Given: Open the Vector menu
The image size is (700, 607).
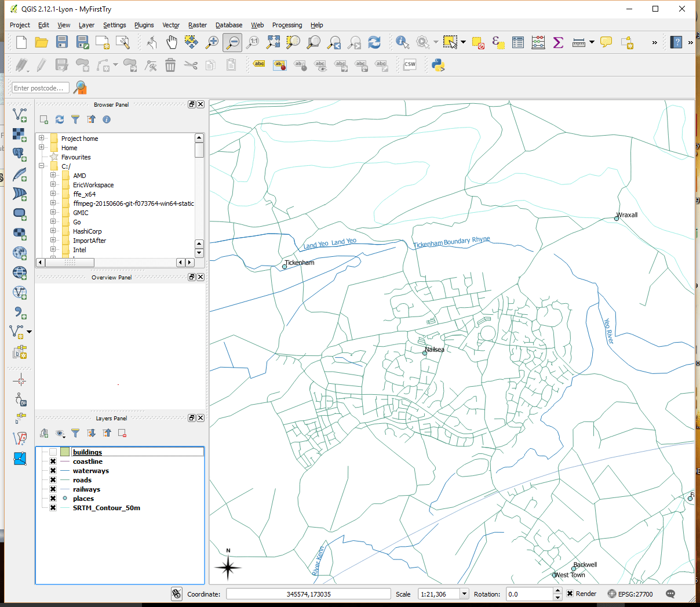Looking at the screenshot, I should [171, 25].
